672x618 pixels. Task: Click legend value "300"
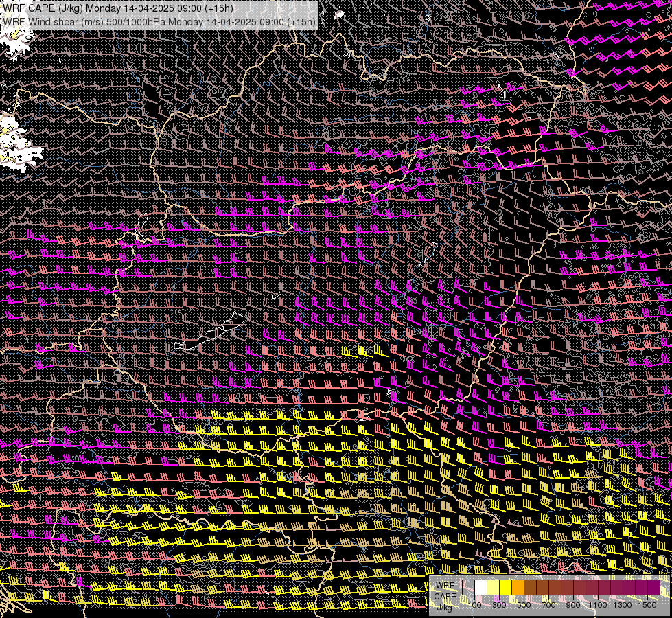(x=499, y=605)
